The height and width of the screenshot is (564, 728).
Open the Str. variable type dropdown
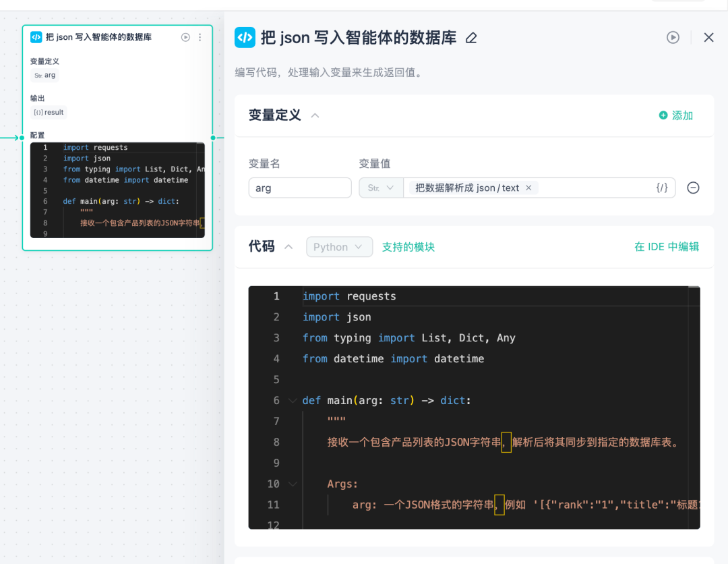381,188
